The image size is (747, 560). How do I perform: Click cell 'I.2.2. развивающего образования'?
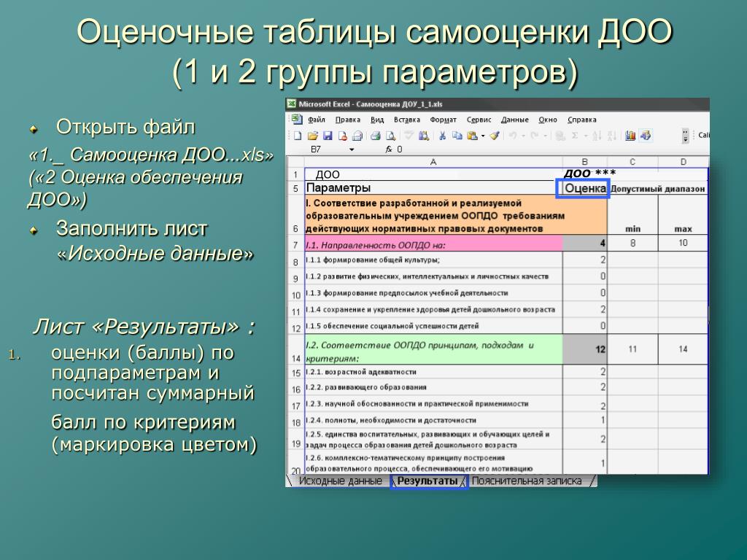433,387
